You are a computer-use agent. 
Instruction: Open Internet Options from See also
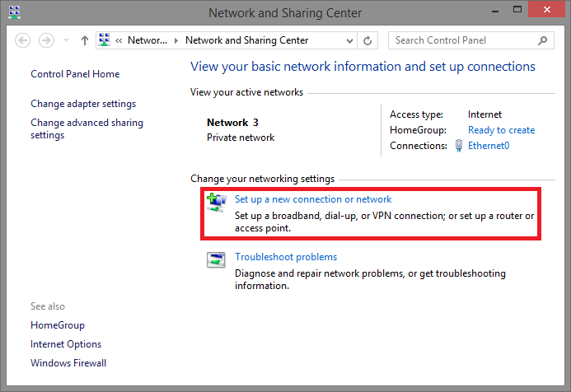pyautogui.click(x=66, y=344)
